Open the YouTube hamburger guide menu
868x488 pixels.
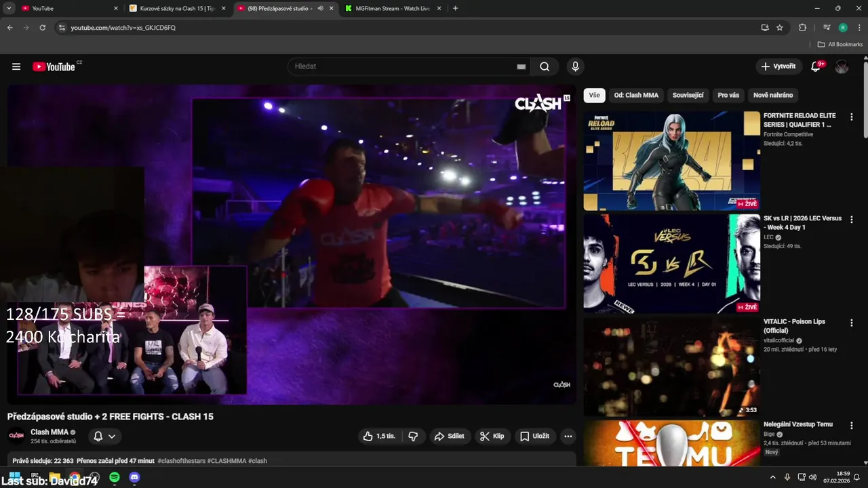point(16,66)
